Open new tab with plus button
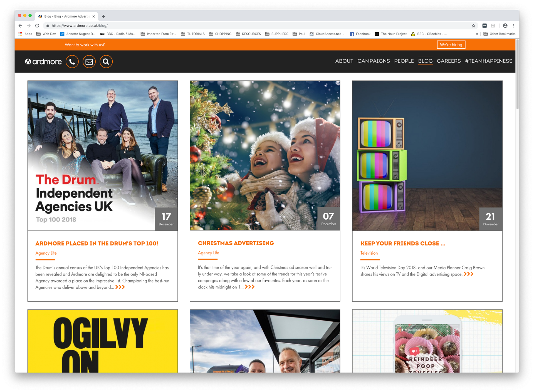 pyautogui.click(x=103, y=16)
